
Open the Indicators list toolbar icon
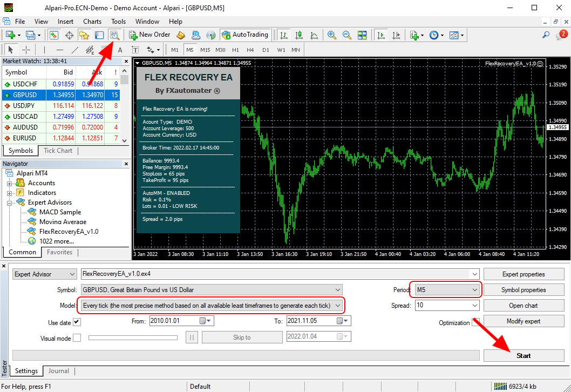(x=417, y=35)
